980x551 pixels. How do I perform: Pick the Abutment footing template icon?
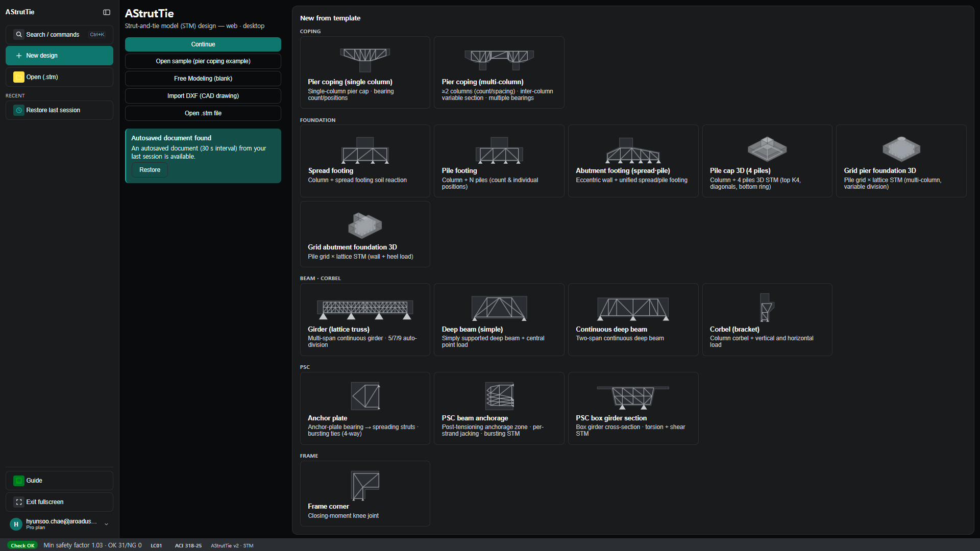click(633, 150)
